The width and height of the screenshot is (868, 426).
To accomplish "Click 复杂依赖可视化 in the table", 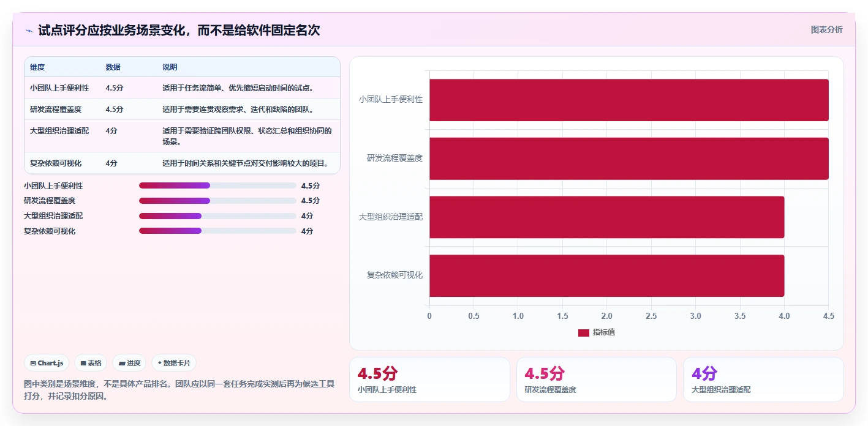I will coord(56,163).
